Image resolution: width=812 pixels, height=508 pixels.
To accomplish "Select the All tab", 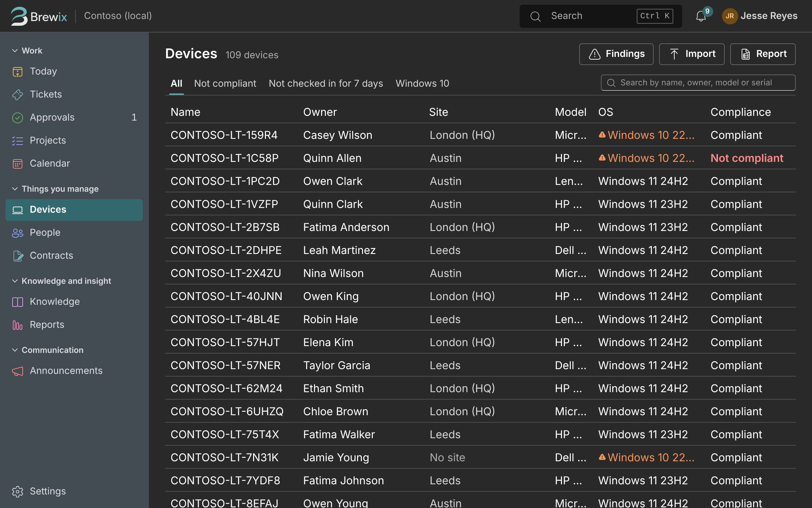I will (x=176, y=83).
